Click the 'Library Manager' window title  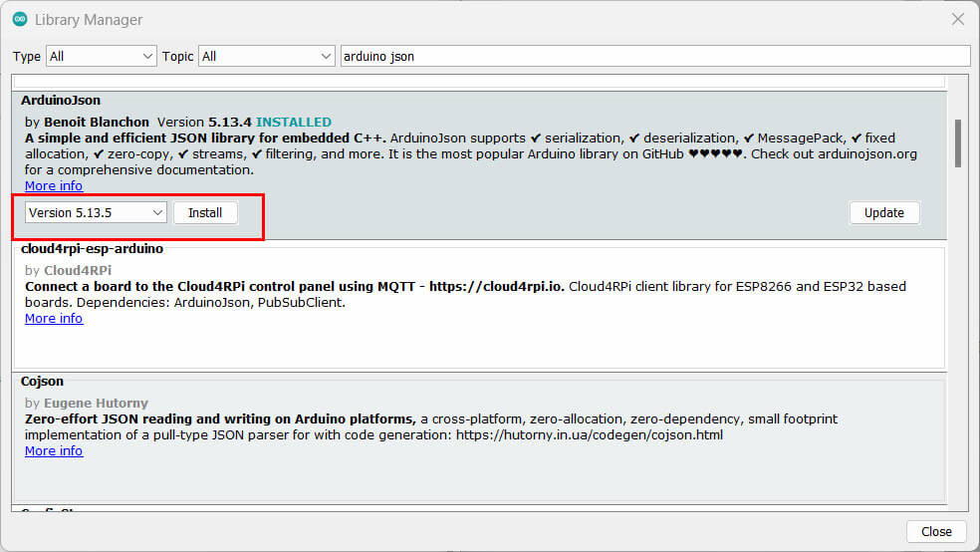(x=89, y=20)
